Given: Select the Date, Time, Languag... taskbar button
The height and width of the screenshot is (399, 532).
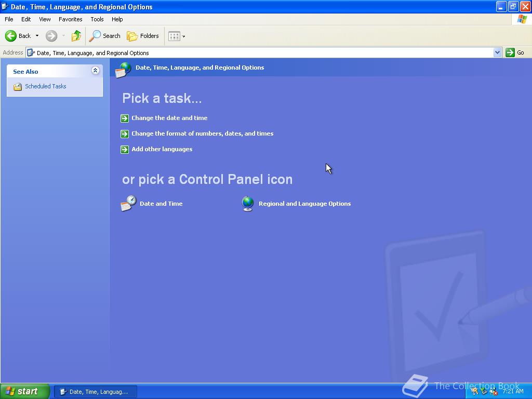Looking at the screenshot, I should pos(96,392).
